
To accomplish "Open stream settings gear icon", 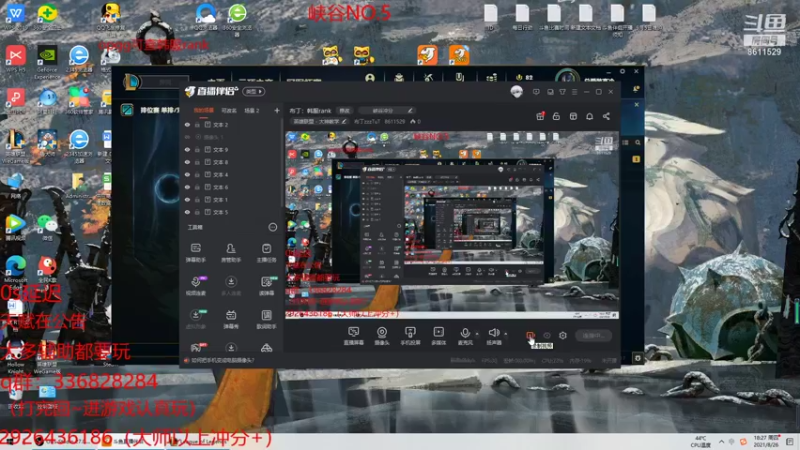I will coord(563,335).
